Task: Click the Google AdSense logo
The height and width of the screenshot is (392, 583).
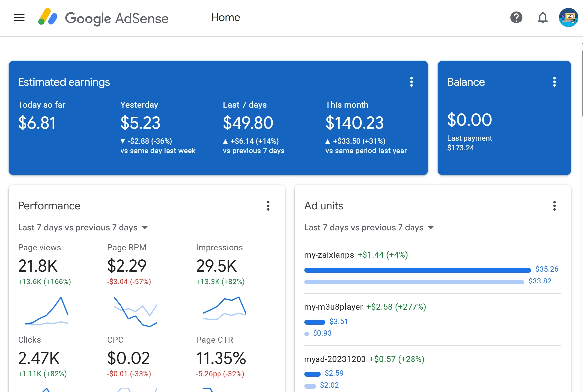Action: pyautogui.click(x=103, y=18)
